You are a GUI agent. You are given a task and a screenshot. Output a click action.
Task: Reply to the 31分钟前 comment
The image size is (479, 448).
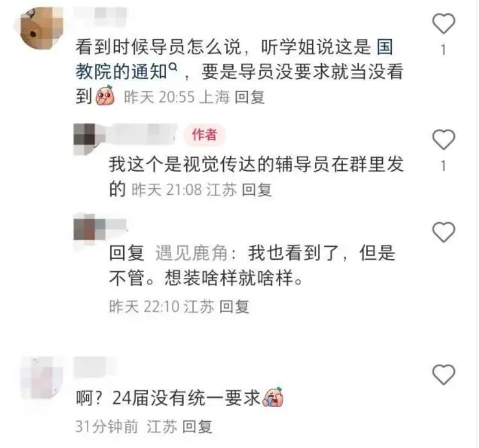197,426
